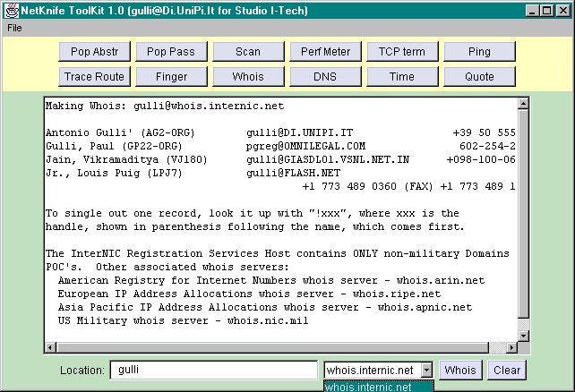Choose whois.internic.net in the dropdown list
Viewport: 575px width, 392px height.
[379, 387]
